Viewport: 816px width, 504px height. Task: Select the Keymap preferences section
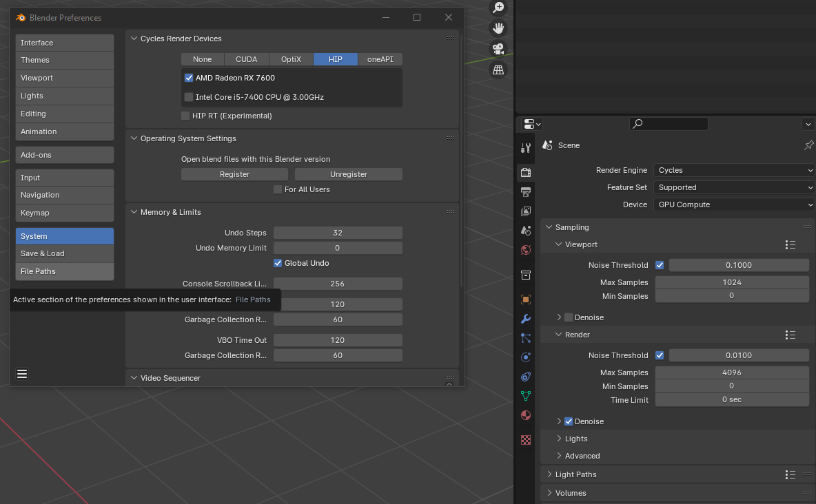pos(64,213)
